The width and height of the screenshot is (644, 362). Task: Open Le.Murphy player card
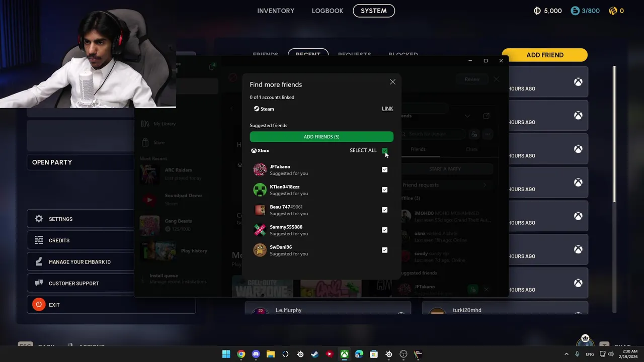pyautogui.click(x=328, y=308)
